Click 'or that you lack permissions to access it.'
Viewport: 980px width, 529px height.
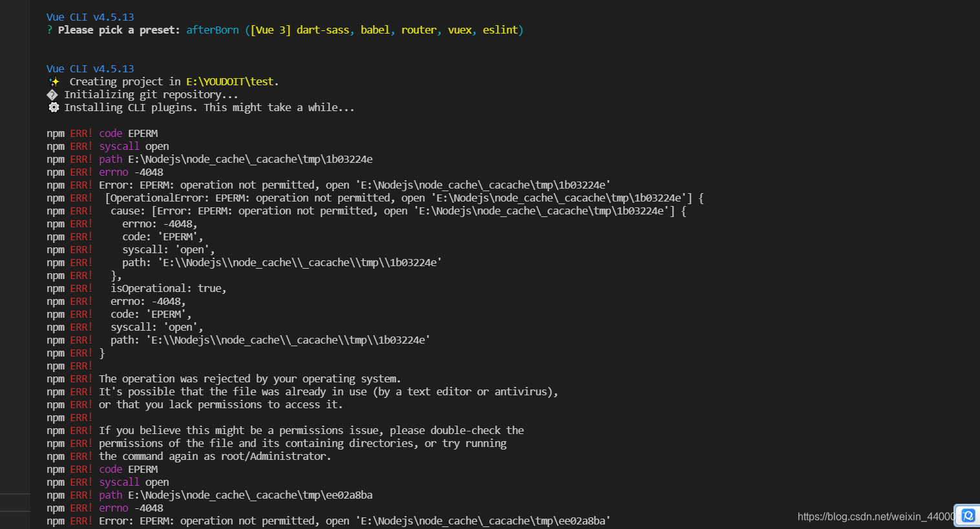tap(221, 404)
